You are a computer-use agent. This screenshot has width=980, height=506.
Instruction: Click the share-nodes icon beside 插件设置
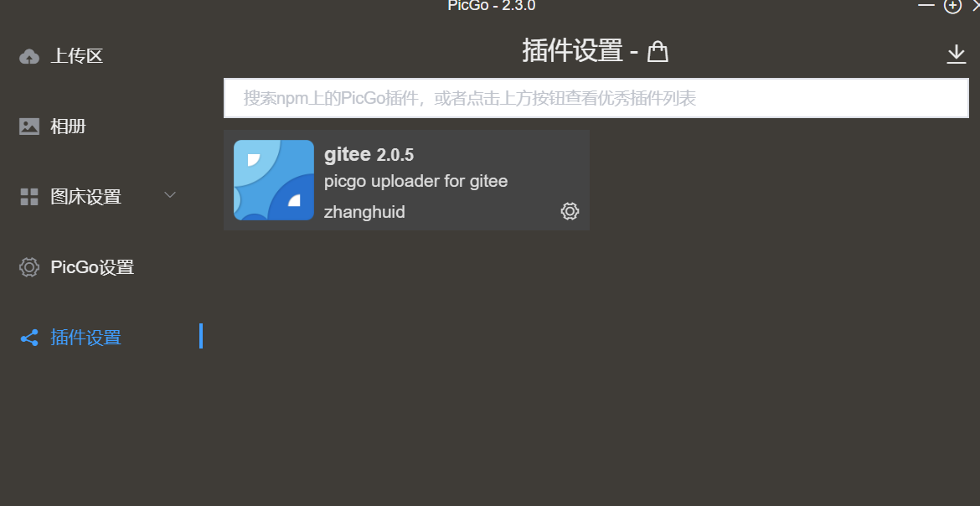click(28, 338)
